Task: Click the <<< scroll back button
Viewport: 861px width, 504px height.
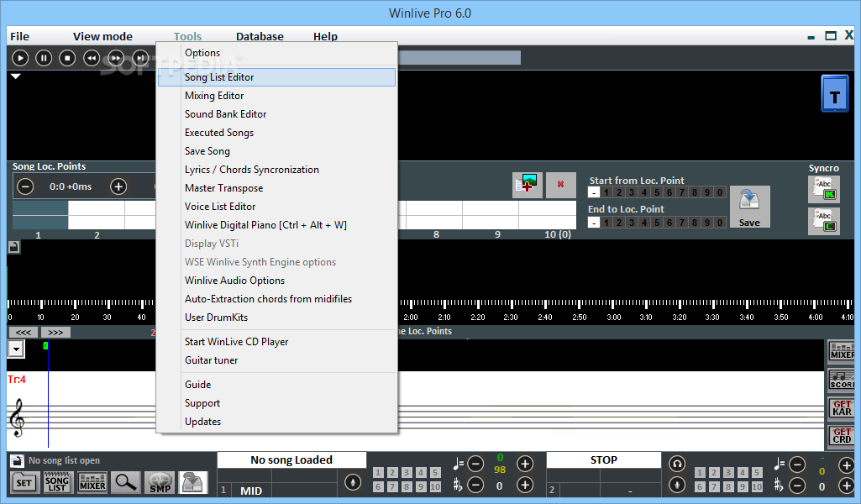Action: point(23,333)
